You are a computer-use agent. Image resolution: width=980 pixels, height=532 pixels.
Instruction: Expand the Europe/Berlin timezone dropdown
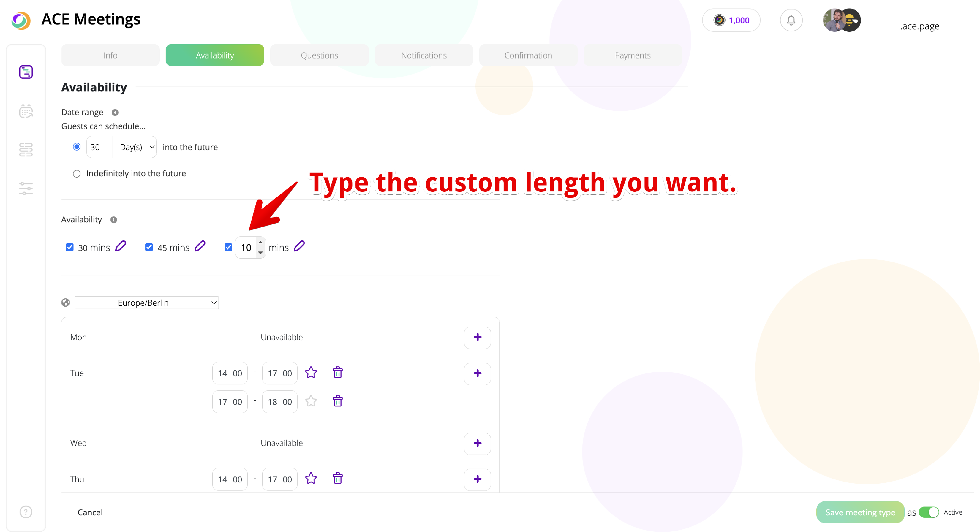(x=147, y=303)
